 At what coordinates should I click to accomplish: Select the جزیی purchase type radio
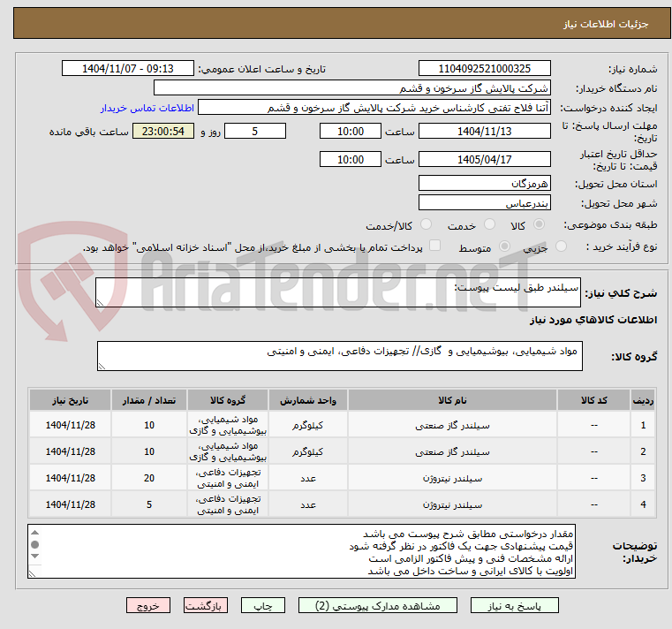pyautogui.click(x=561, y=246)
